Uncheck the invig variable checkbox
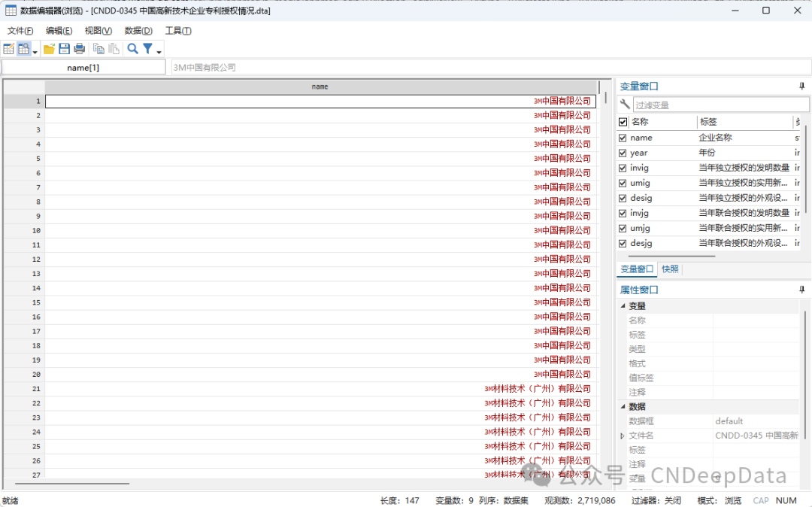812x507 pixels. coord(623,168)
